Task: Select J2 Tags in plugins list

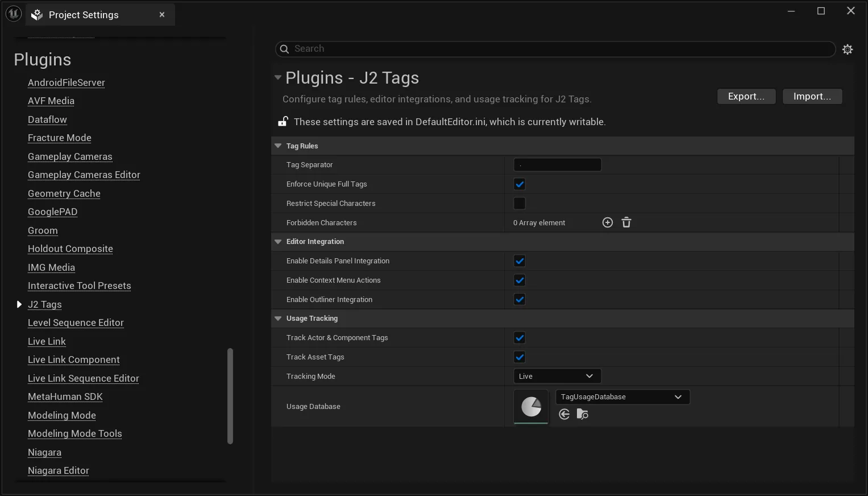Action: point(45,304)
